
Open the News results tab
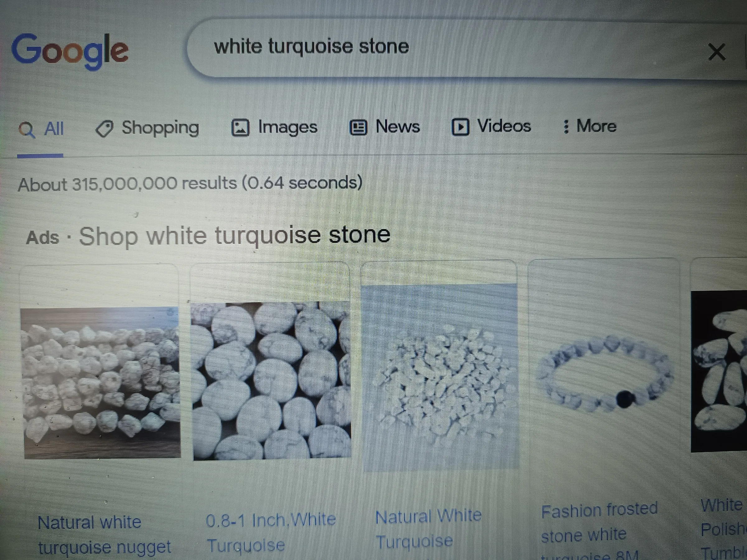tap(385, 127)
